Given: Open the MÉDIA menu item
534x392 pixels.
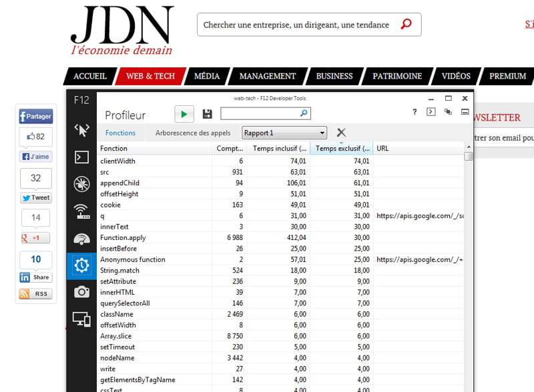Looking at the screenshot, I should pyautogui.click(x=207, y=76).
